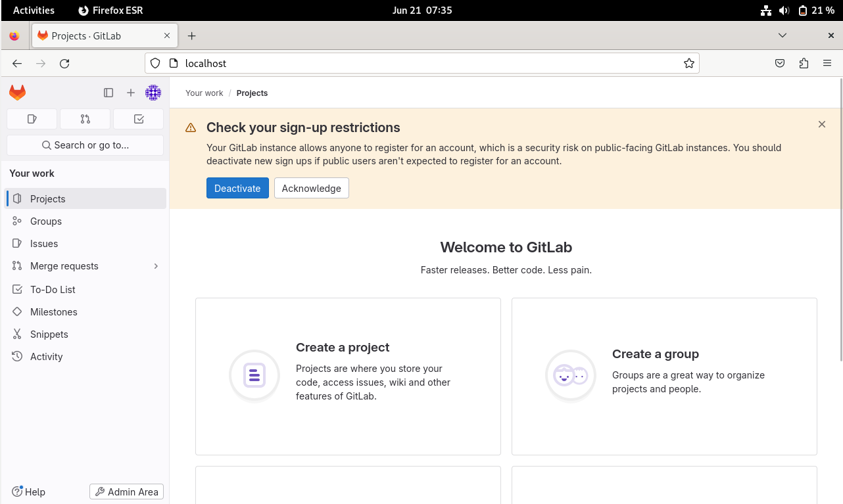Click the tracking protection shield icon
843x504 pixels.
(155, 63)
